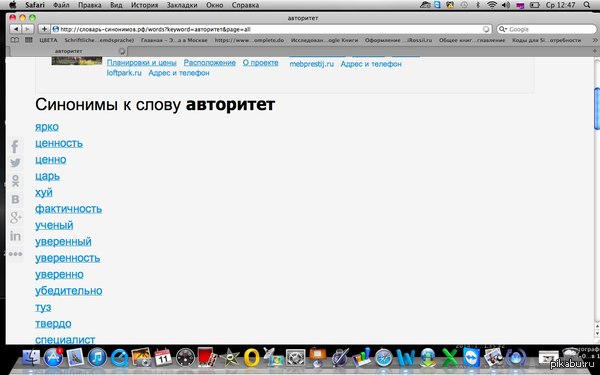Click the page loading spinner in address bar
This screenshot has width=600, height=375.
point(486,29)
